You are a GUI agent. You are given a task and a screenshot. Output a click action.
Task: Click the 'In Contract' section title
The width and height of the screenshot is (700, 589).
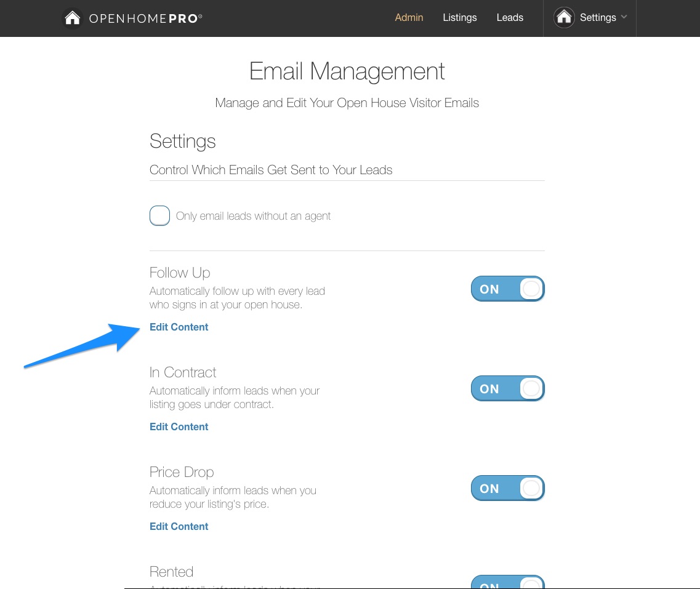[183, 372]
